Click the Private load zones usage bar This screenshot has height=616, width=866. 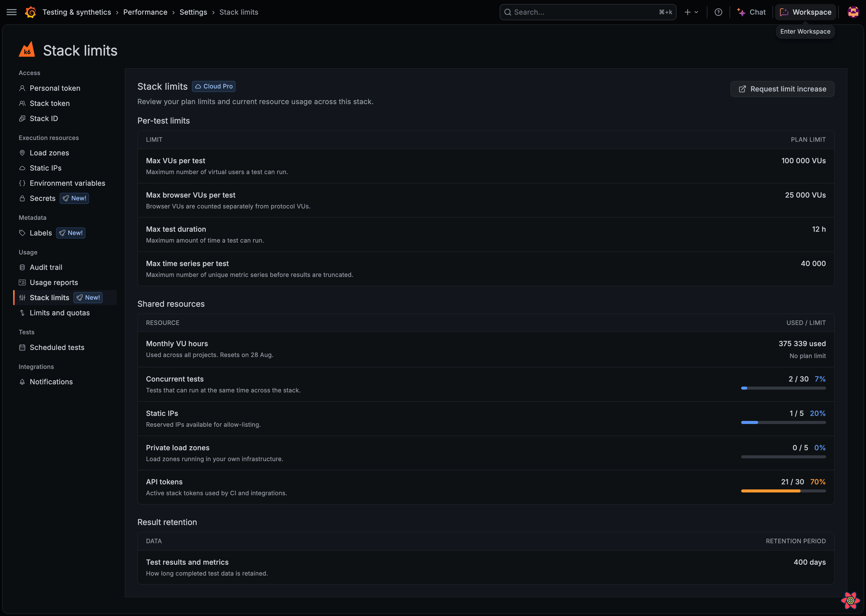click(x=783, y=457)
